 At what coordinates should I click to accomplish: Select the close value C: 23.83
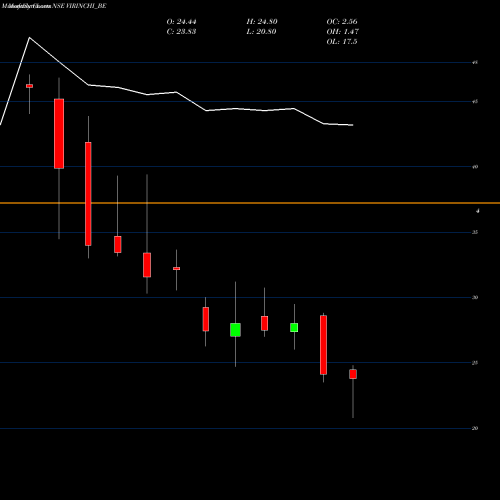coord(181,32)
